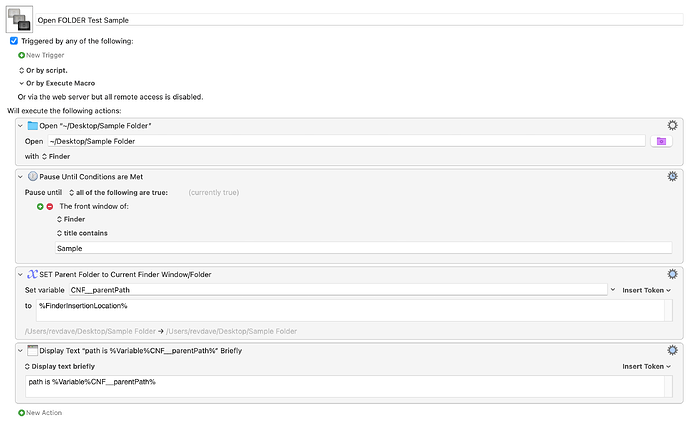The image size is (689, 422).
Task: Remove the condition with the red minus
Action: (x=50, y=206)
